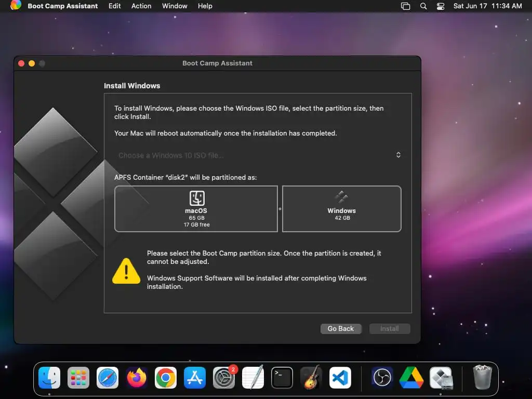The image size is (532, 399).
Task: Click the Windows Boot Camp diamond partition icon
Action: (x=341, y=197)
